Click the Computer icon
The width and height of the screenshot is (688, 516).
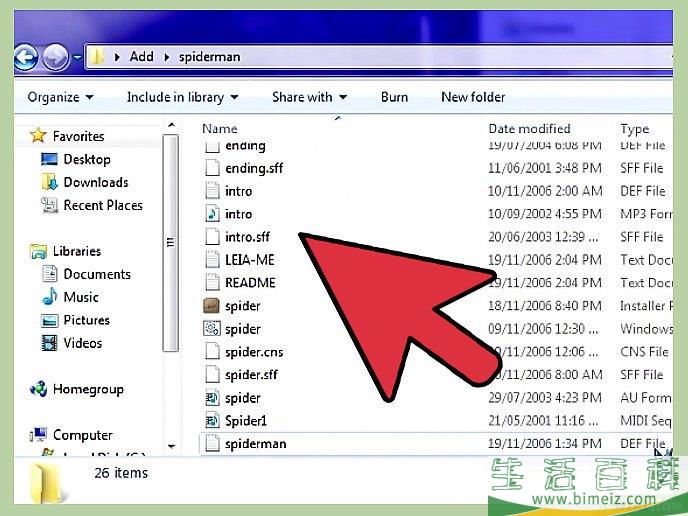[x=39, y=434]
